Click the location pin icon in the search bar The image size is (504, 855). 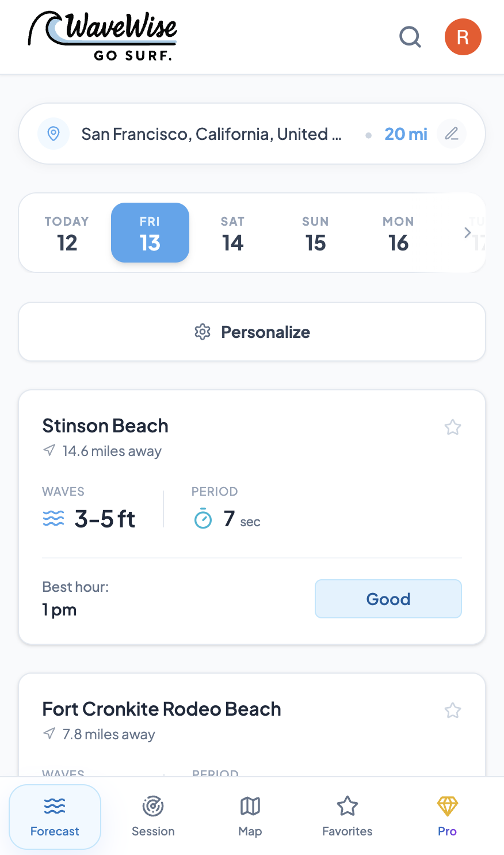click(x=53, y=133)
